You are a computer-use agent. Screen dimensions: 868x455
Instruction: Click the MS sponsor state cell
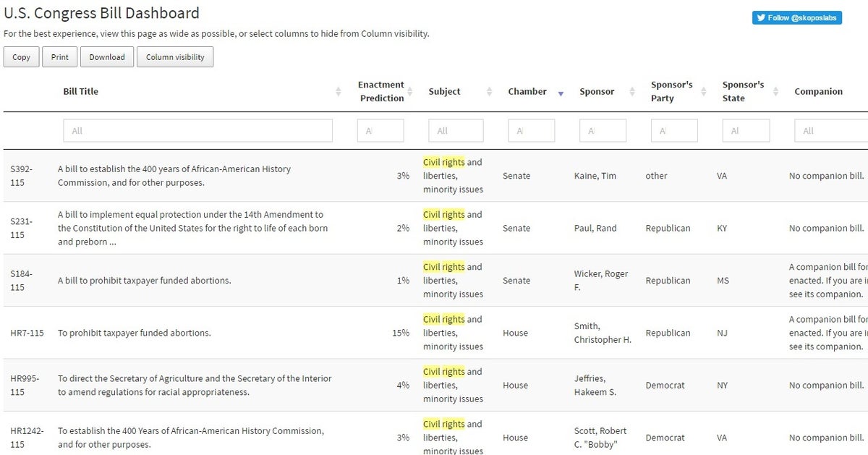coord(723,281)
